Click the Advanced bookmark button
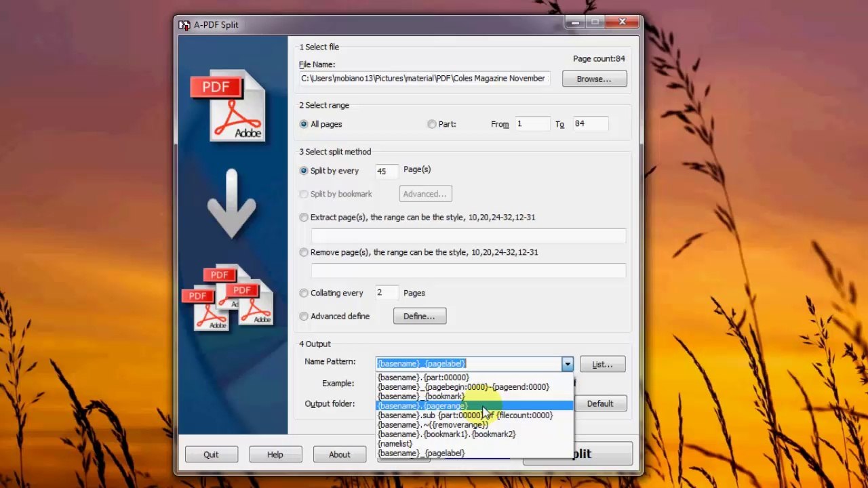Viewport: 868px width, 488px height. pos(425,194)
